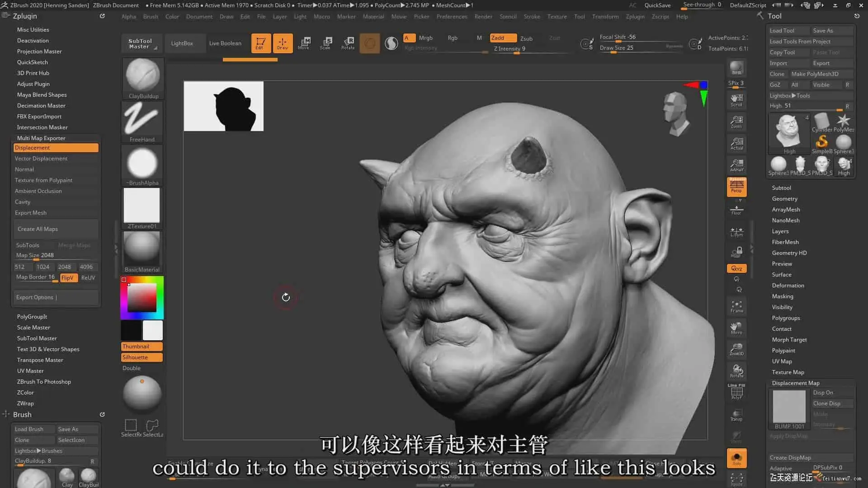Click Create All Maps button
This screenshot has height=488, width=868.
tap(38, 229)
